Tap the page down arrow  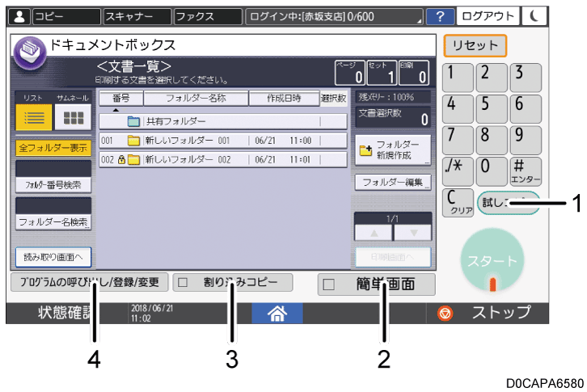pos(413,233)
